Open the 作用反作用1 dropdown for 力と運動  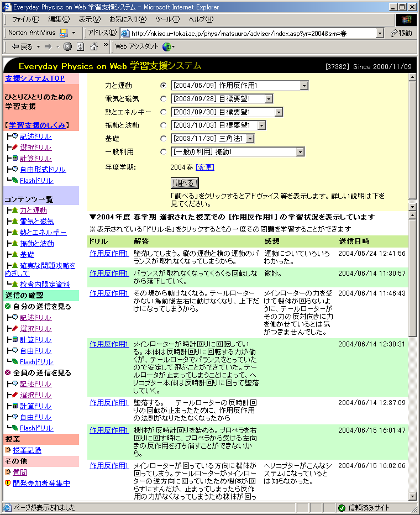240,86
